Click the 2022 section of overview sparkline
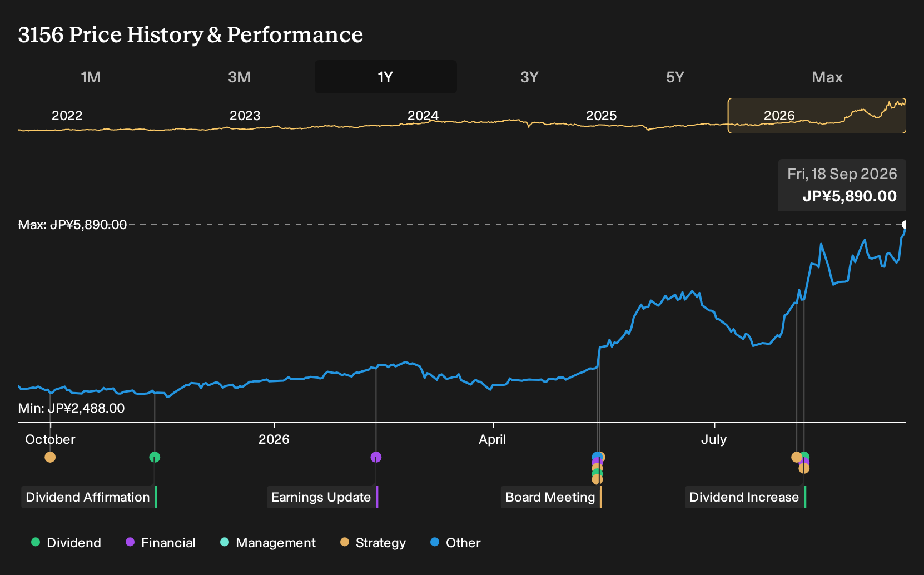Screen dimensions: 924x575 (67, 116)
